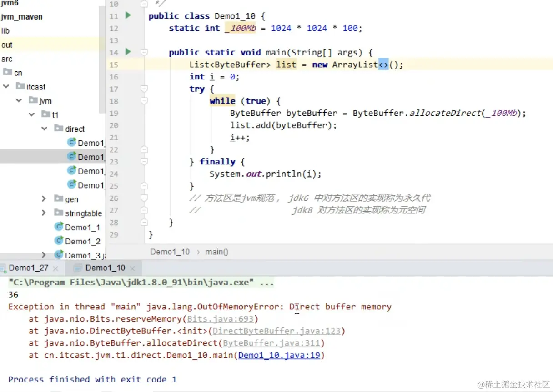Viewport: 553px width, 392px height.
Task: Select Demo1_1 class in tree
Action: coord(83,227)
